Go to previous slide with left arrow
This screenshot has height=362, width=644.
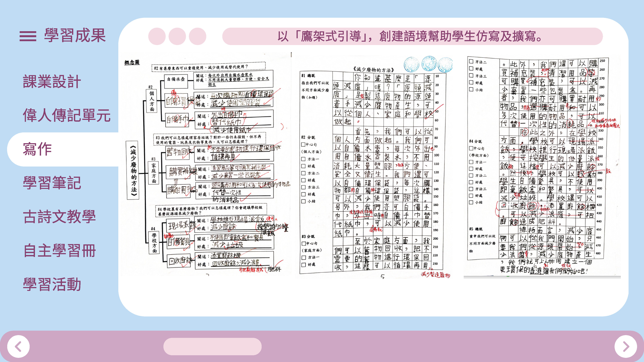(x=18, y=347)
